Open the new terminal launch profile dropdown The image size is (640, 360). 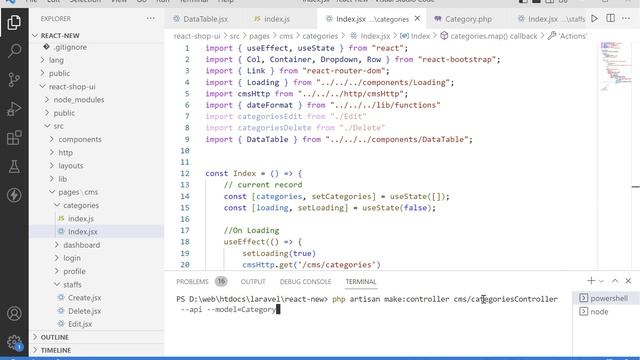click(601, 281)
